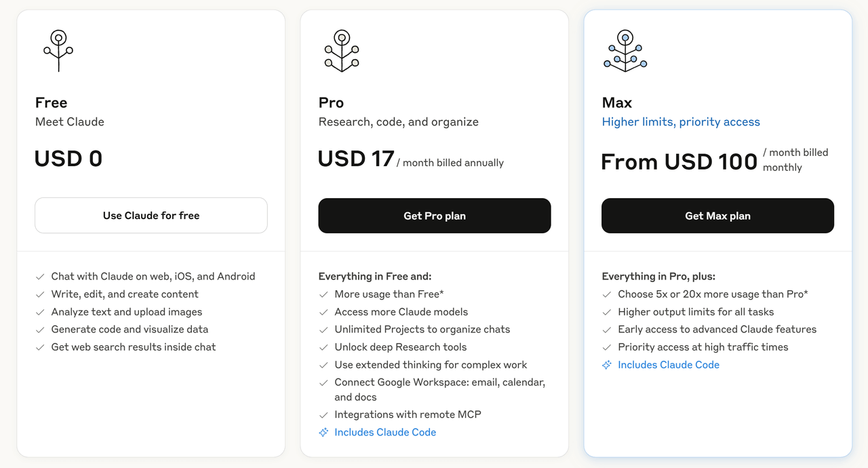Open 'Includes Claude Code' link in Pro card
This screenshot has height=468, width=868.
[385, 433]
